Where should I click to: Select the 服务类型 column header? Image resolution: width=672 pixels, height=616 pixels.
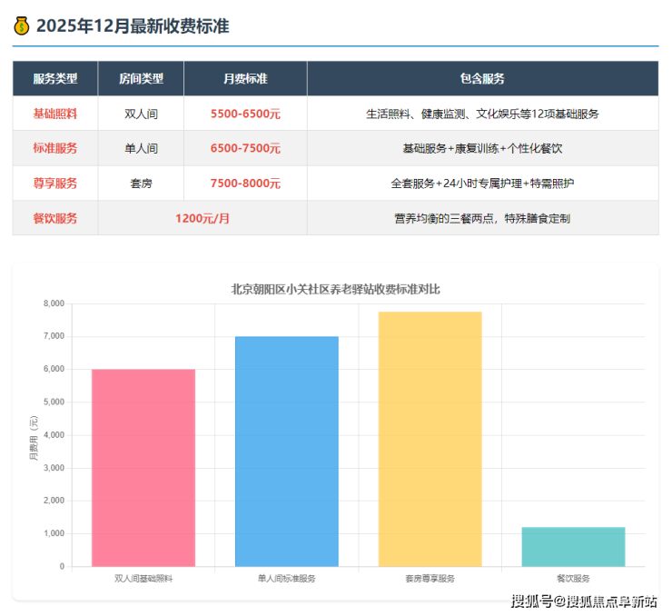tap(54, 79)
